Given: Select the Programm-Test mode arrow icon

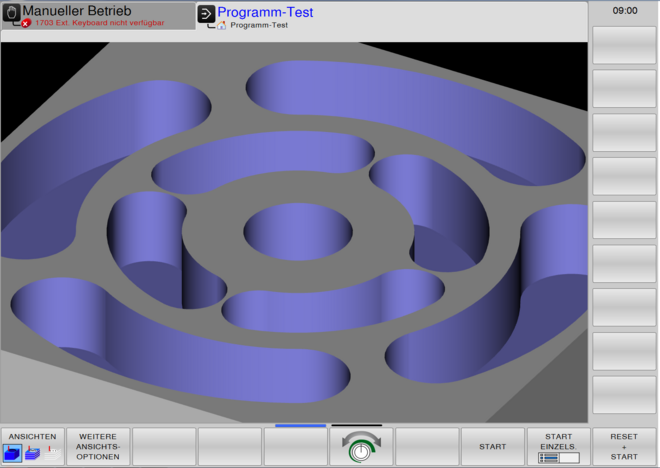Looking at the screenshot, I should click(x=206, y=13).
